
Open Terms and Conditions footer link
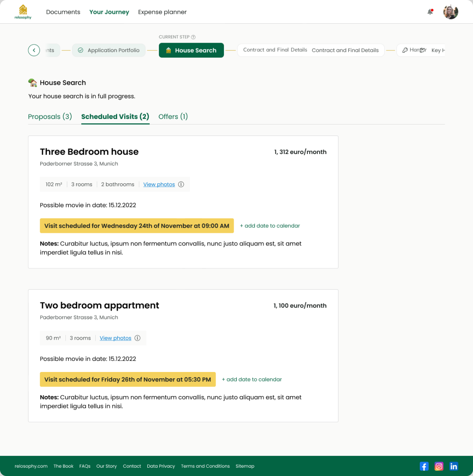(205, 466)
